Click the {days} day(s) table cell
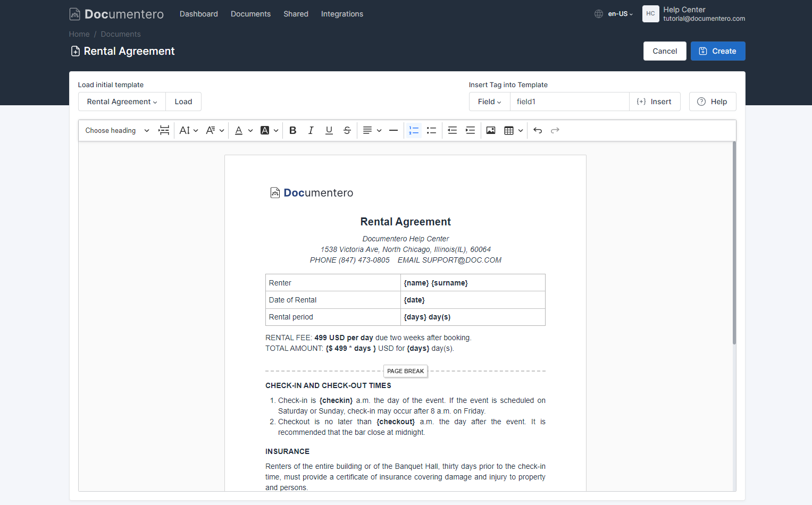Image resolution: width=812 pixels, height=505 pixels. [473, 317]
